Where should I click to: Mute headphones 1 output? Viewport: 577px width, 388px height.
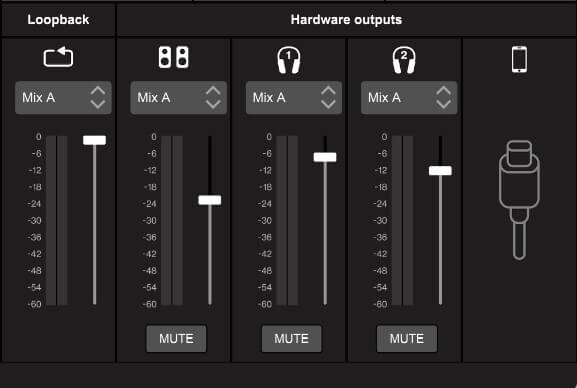(291, 339)
